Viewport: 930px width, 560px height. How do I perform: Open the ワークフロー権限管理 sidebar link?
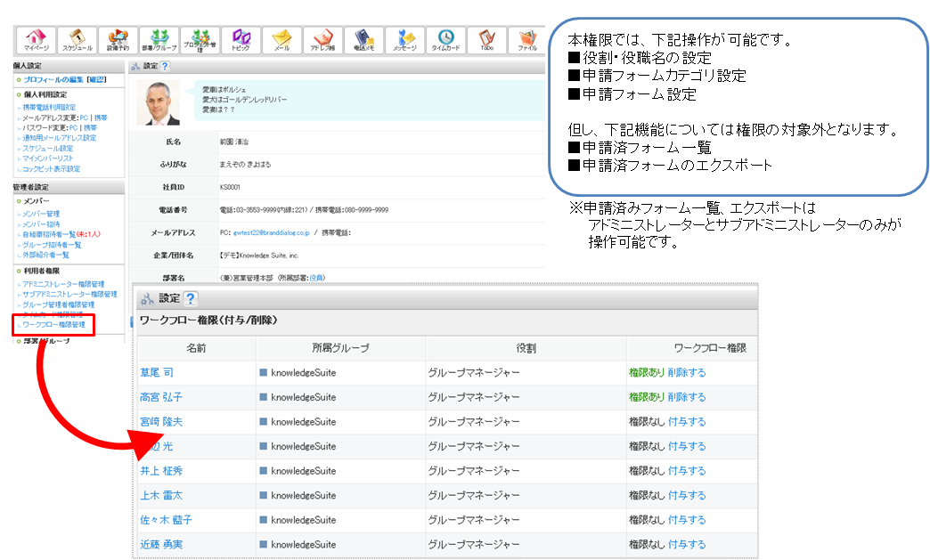pyautogui.click(x=53, y=325)
